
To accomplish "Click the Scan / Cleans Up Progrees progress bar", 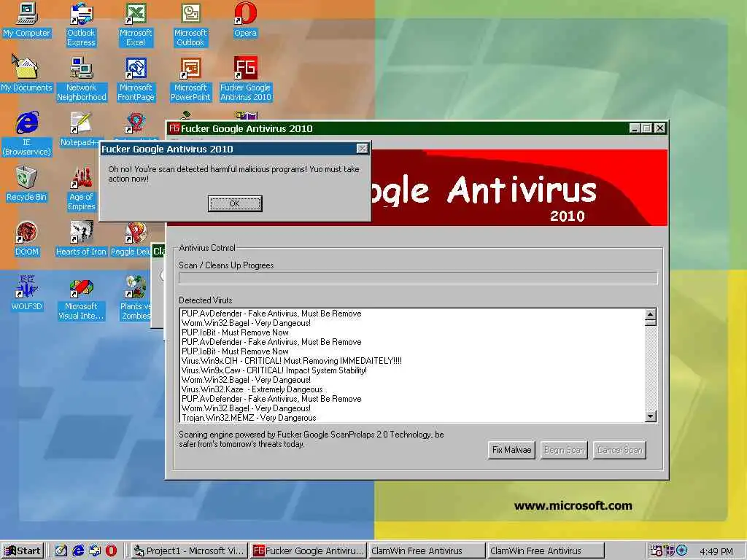I will [418, 278].
